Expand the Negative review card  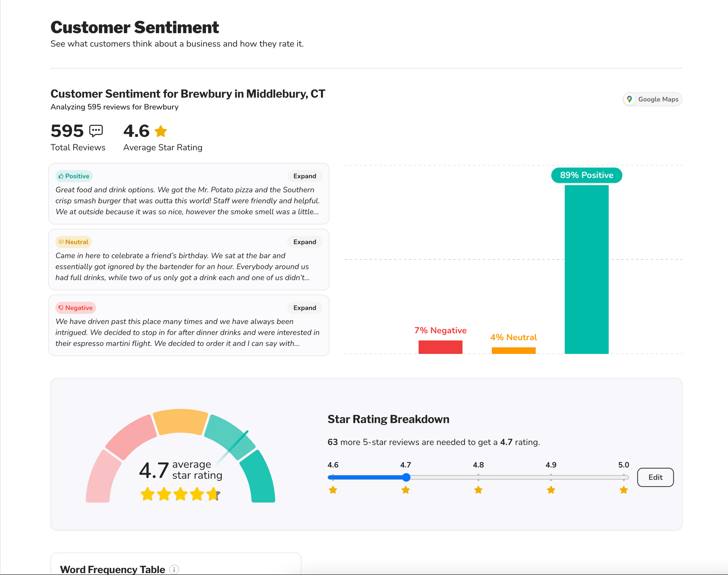[x=304, y=308]
